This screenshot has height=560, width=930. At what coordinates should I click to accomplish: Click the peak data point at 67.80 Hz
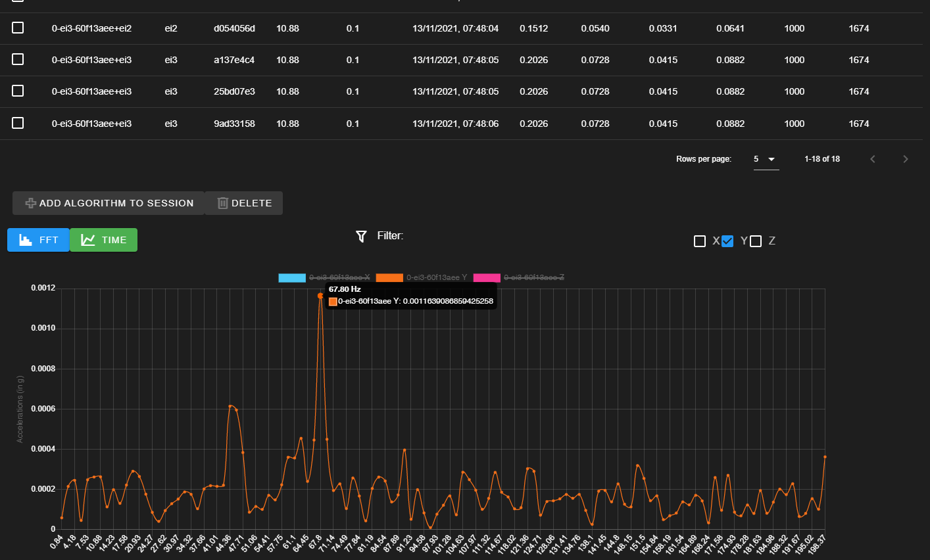click(x=320, y=296)
